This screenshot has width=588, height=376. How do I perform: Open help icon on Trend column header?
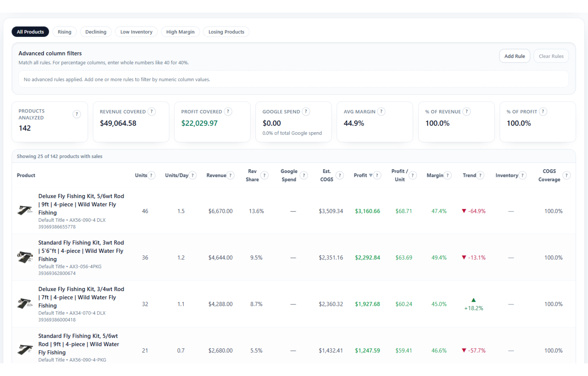point(480,175)
